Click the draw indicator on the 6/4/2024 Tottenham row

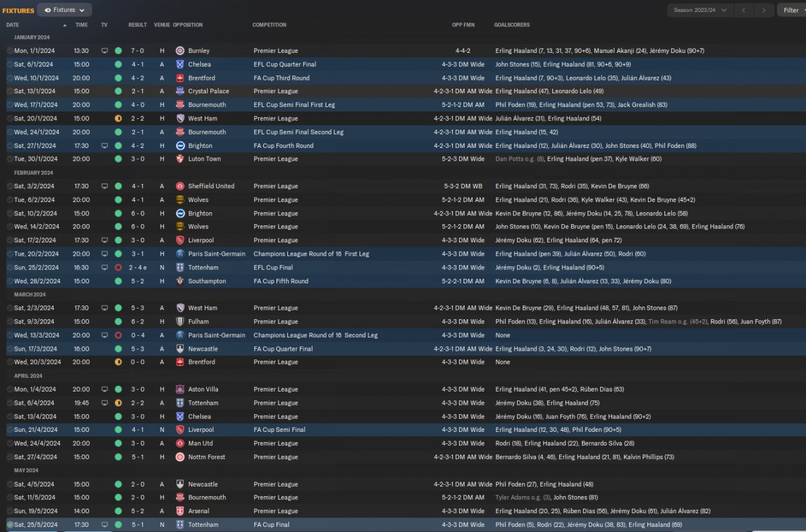118,403
